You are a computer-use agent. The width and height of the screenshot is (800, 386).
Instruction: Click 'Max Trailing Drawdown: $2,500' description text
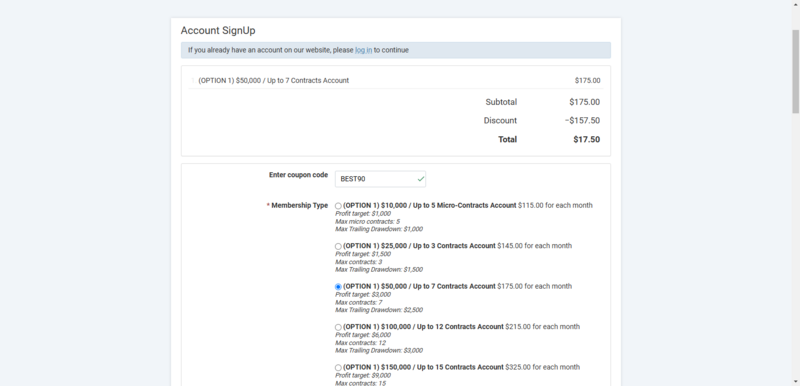[x=379, y=310]
